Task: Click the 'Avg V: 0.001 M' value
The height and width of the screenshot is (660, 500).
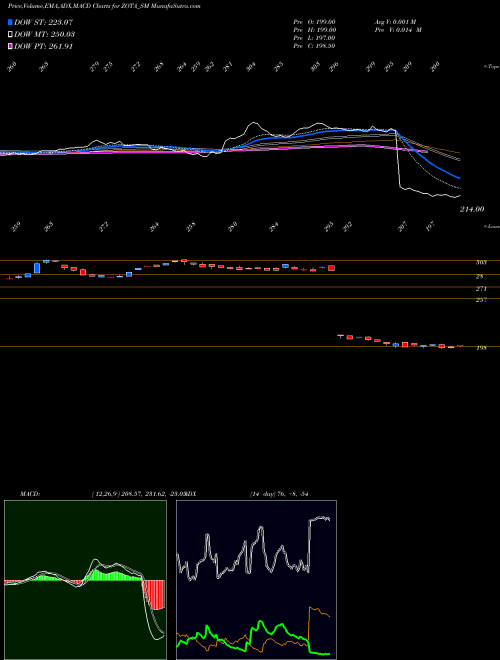Action: 395,22
